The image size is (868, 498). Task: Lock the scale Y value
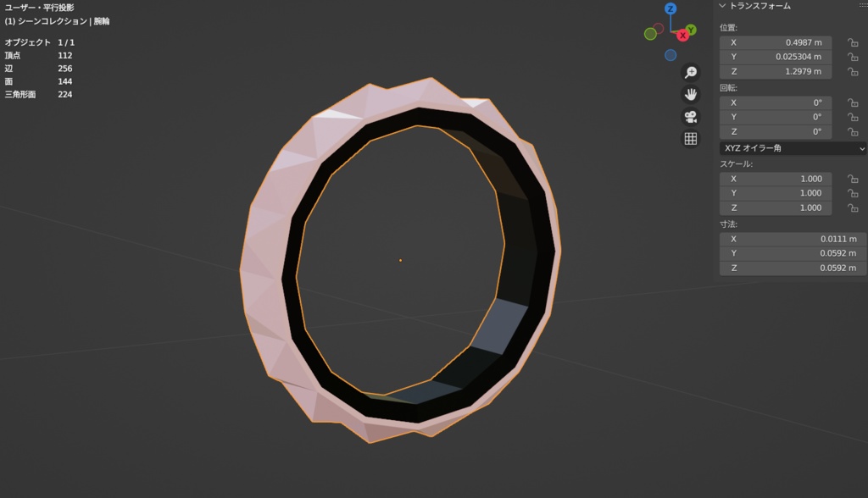point(853,193)
